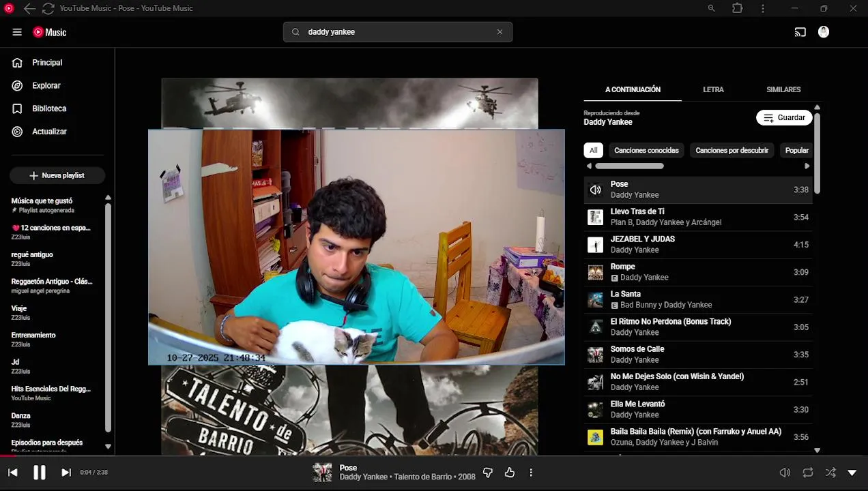This screenshot has height=491, width=868.
Task: Collapse player with the down arrow
Action: click(852, 473)
